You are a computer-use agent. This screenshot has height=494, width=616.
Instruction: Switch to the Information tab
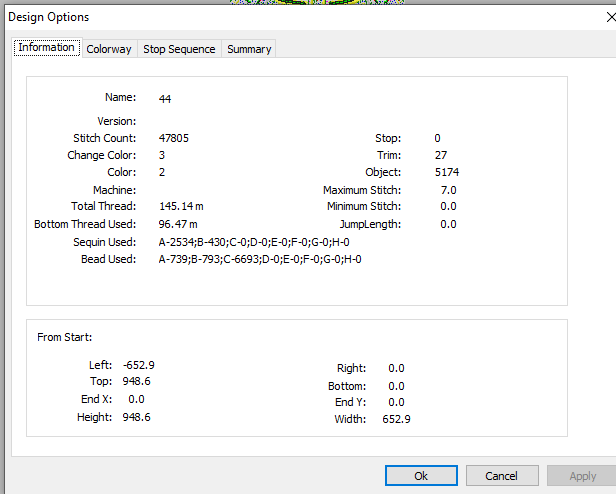47,48
